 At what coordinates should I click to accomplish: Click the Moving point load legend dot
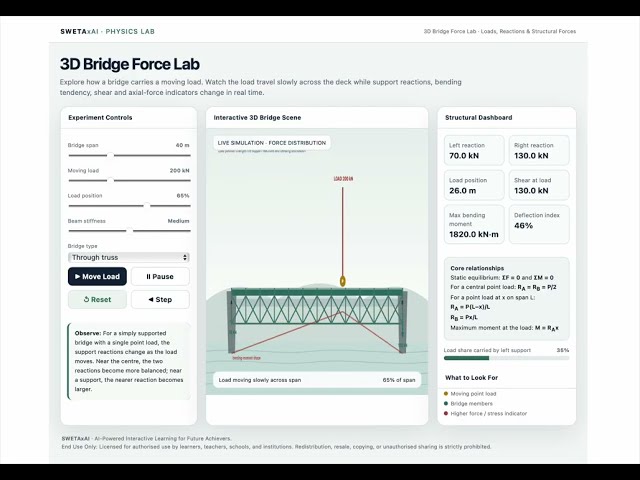click(446, 393)
